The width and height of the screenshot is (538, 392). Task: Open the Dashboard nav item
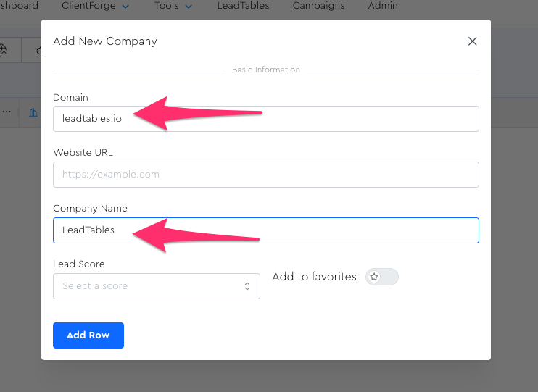pos(19,6)
